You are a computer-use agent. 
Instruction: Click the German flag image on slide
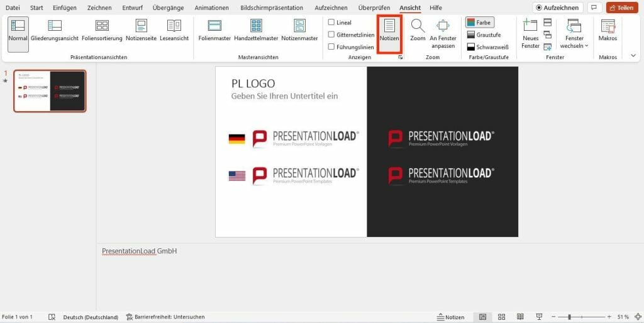pos(237,139)
